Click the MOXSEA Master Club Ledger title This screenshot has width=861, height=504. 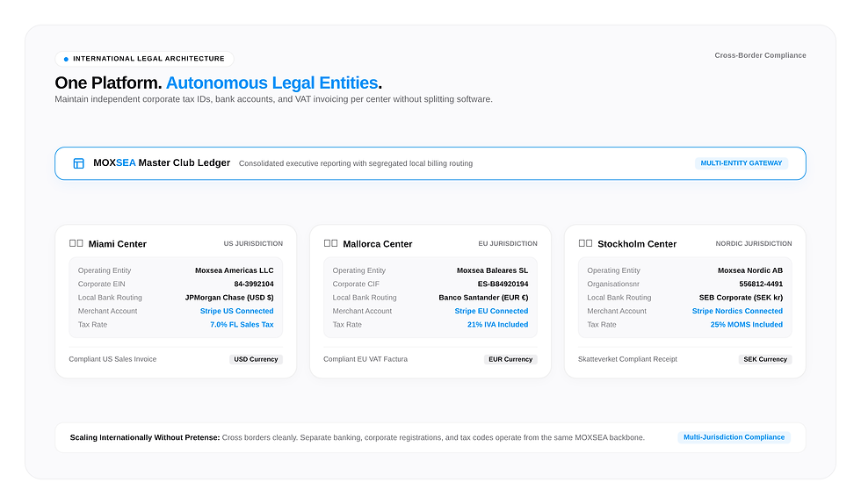point(162,163)
